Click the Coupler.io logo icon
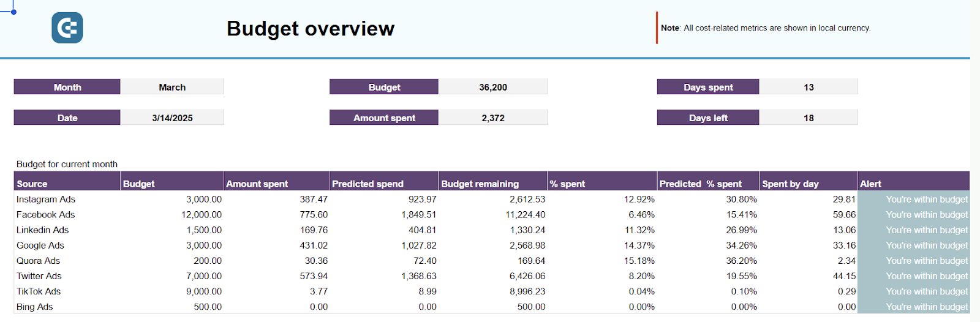Image resolution: width=980 pixels, height=322 pixels. click(67, 28)
